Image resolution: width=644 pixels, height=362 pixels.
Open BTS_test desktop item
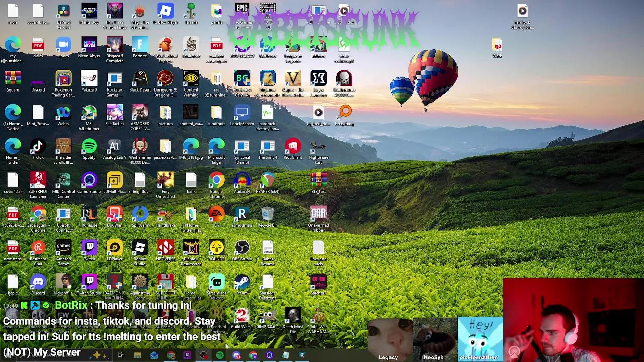point(318,183)
